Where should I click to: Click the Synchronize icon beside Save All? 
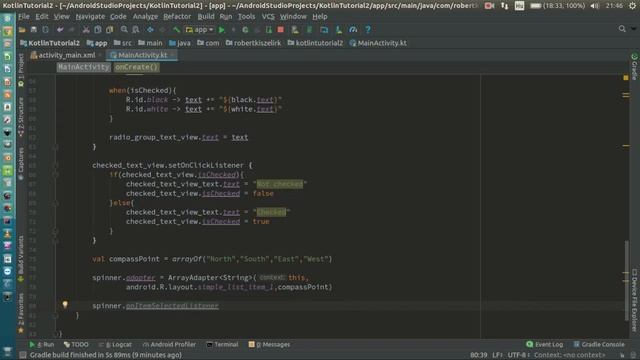pos(45,29)
